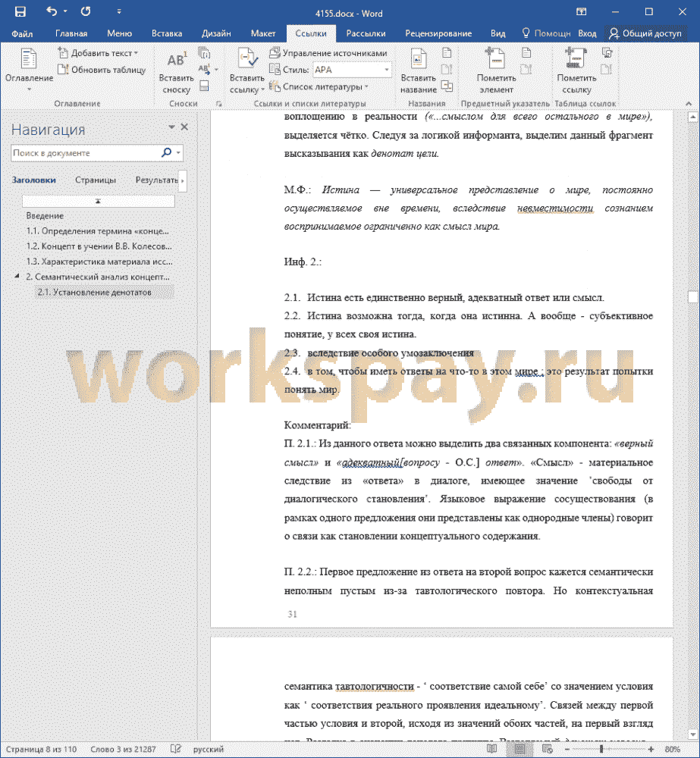
Task: Switch to the Рассылки tab
Action: click(366, 33)
